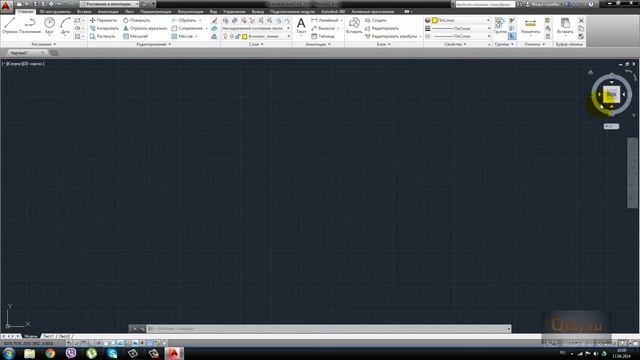Toggle current layer on/off lightbulb
Viewport: 640px width, 360px height.
point(225,36)
